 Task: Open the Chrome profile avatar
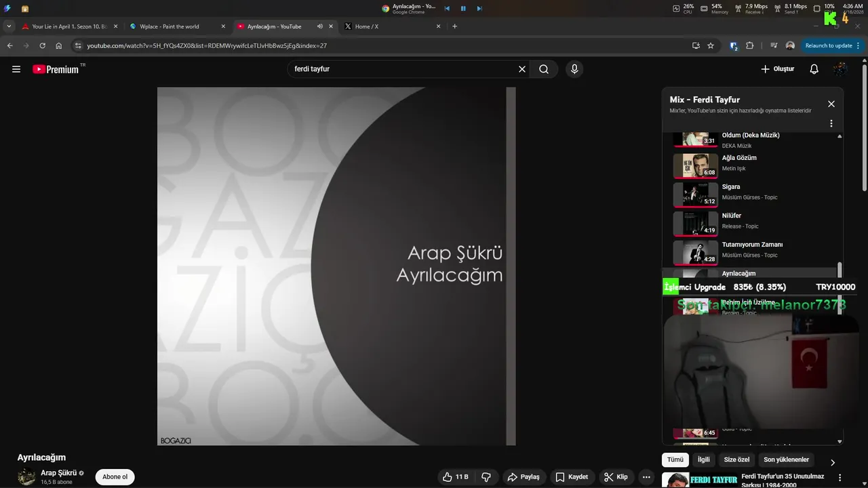point(790,45)
